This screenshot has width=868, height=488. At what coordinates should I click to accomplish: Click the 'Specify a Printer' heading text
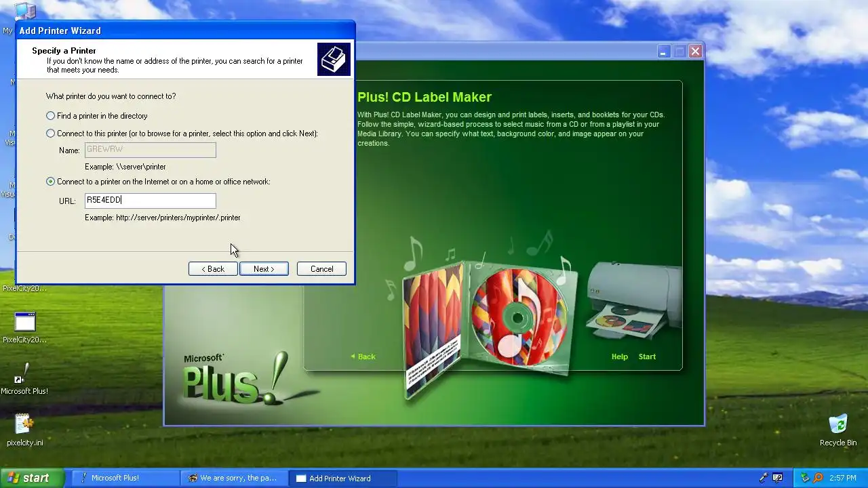pyautogui.click(x=64, y=51)
